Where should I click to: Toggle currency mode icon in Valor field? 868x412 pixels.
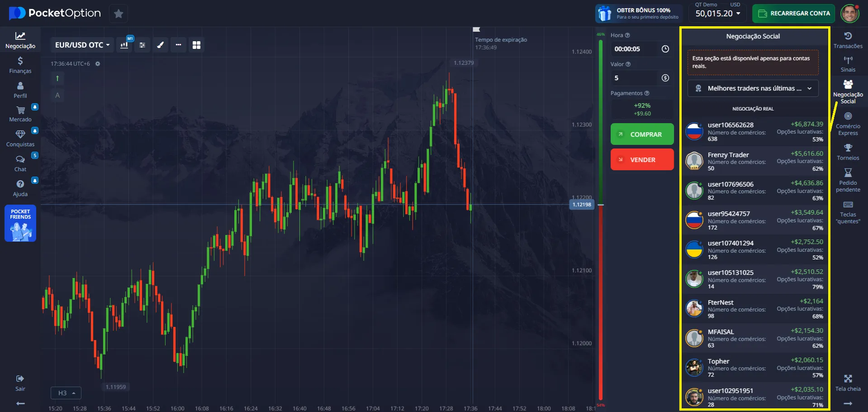[665, 78]
